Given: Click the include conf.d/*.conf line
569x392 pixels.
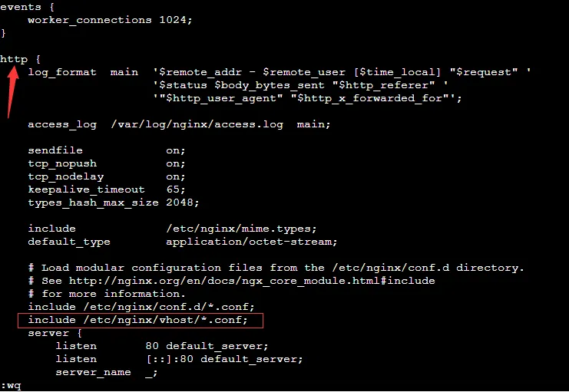Looking at the screenshot, I should click(x=138, y=306).
